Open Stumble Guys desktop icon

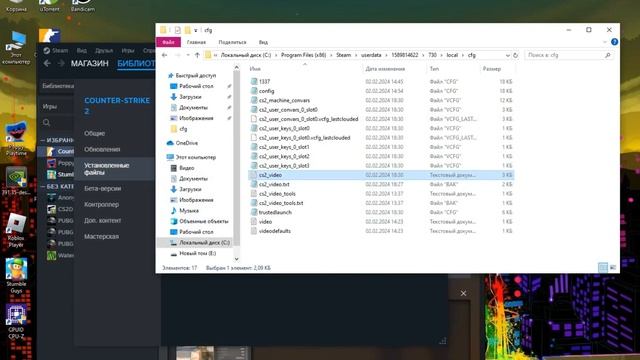[16, 276]
